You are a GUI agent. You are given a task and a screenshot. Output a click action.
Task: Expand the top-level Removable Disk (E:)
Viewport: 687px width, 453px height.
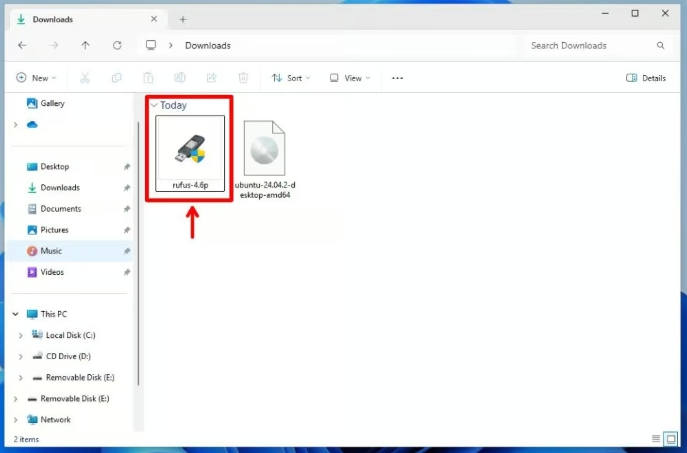point(15,399)
